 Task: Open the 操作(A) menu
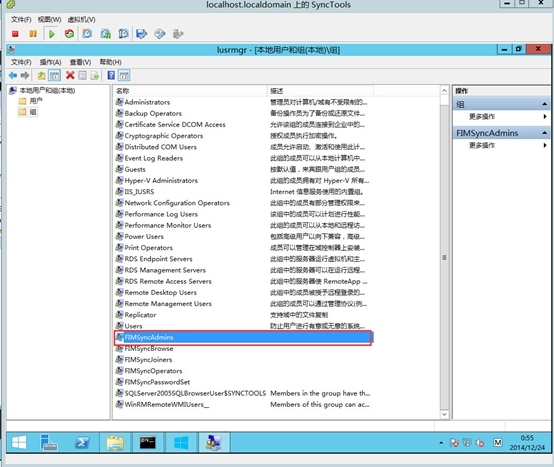tap(50, 62)
